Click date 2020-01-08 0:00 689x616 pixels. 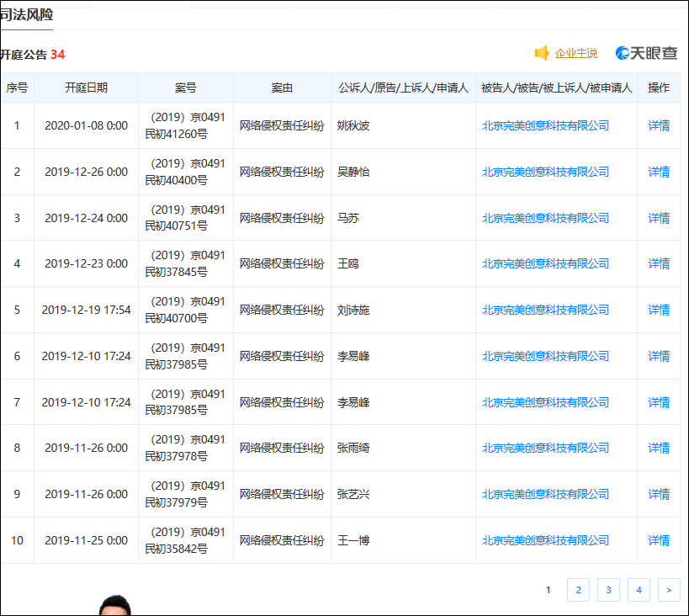86,125
